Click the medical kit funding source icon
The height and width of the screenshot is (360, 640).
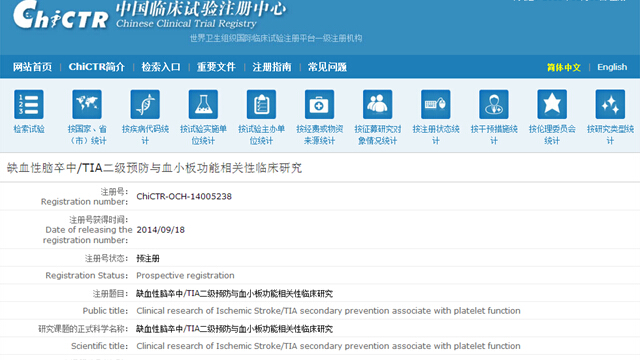click(x=320, y=104)
